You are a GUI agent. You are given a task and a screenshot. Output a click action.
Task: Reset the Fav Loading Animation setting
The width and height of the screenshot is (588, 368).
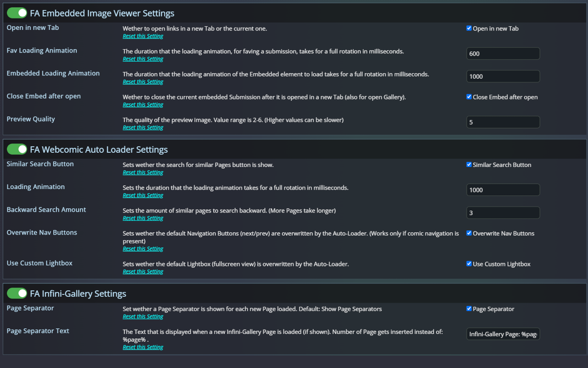click(143, 59)
